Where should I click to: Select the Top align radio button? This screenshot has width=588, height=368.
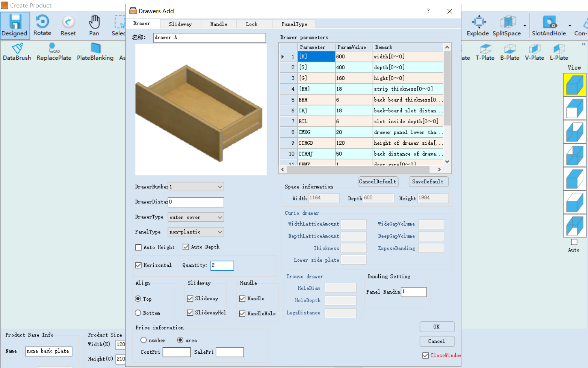tap(138, 299)
